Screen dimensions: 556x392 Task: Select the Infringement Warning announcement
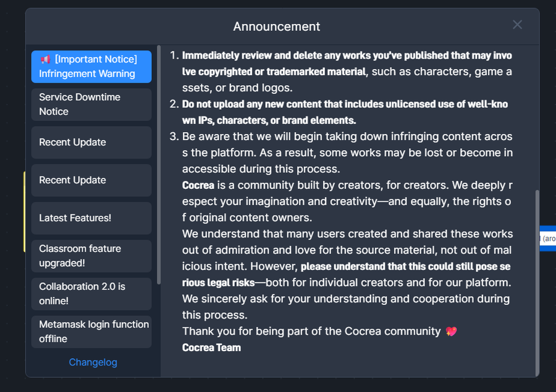91,67
